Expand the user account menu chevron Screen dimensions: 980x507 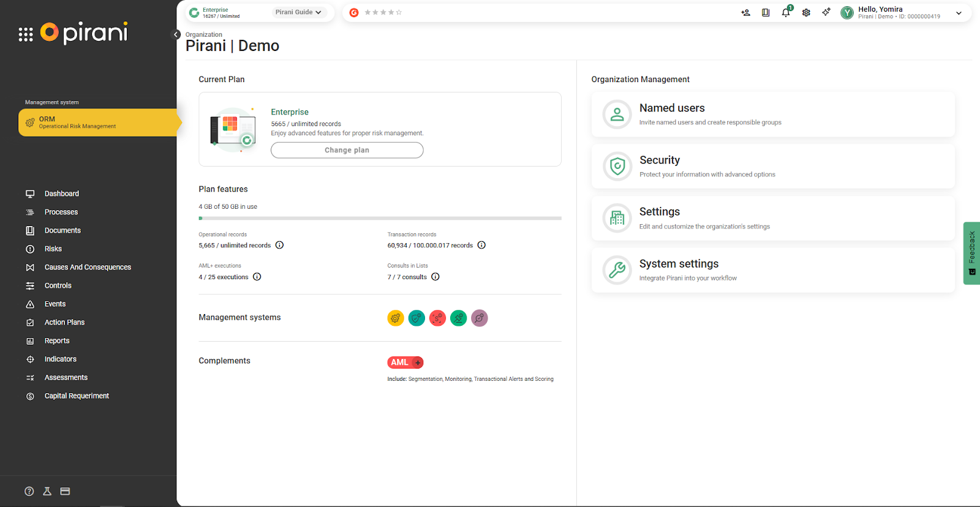coord(959,13)
